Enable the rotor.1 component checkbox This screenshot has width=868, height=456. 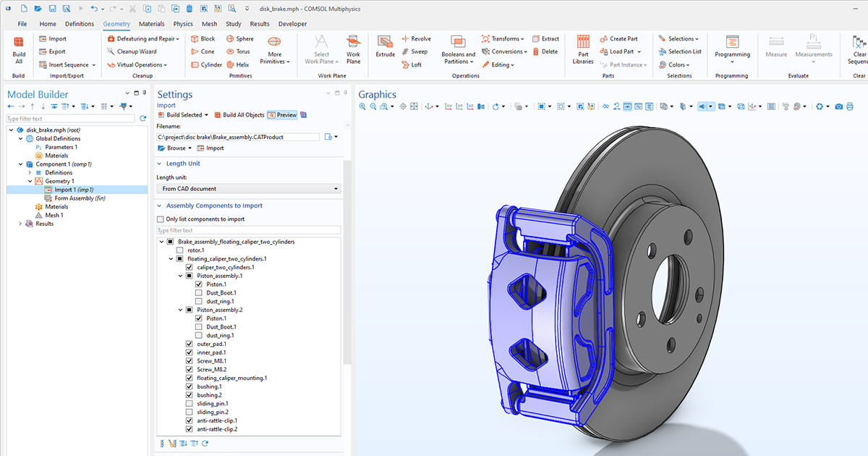point(178,250)
